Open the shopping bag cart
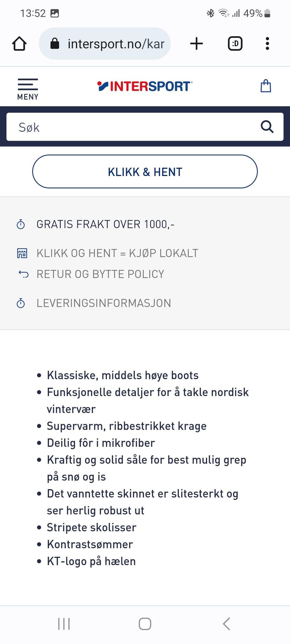This screenshot has width=290, height=644. (x=266, y=86)
